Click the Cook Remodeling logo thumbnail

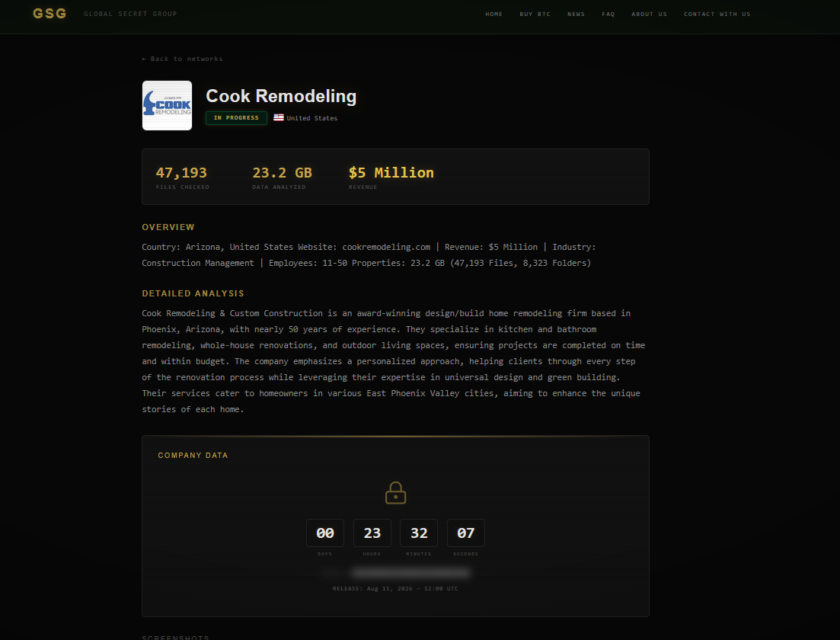[x=167, y=106]
